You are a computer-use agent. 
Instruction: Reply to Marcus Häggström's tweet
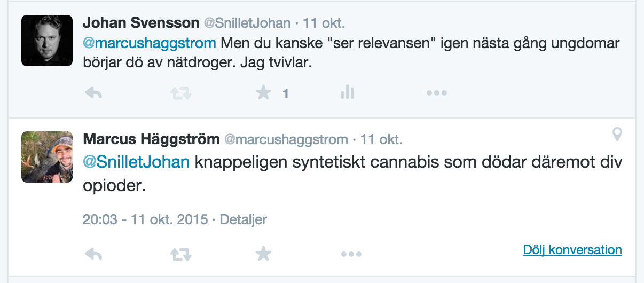click(x=93, y=254)
